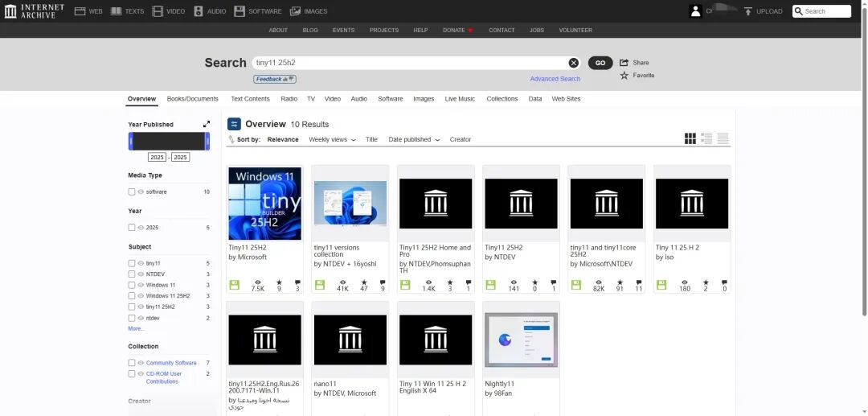Screen dimensions: 868x416
Task: Open the Projects menu item
Action: pos(383,31)
